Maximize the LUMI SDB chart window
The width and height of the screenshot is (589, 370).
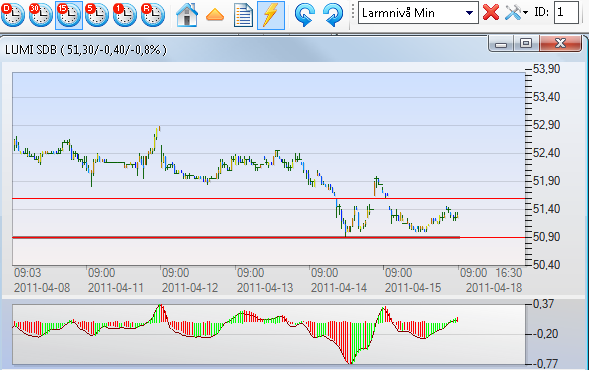pyautogui.click(x=526, y=44)
